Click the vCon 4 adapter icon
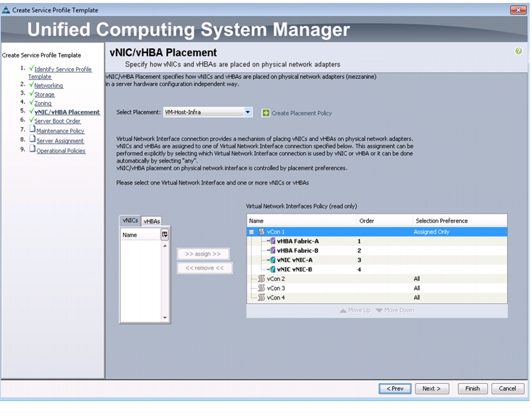This screenshot has width=532, height=417. coord(261,298)
